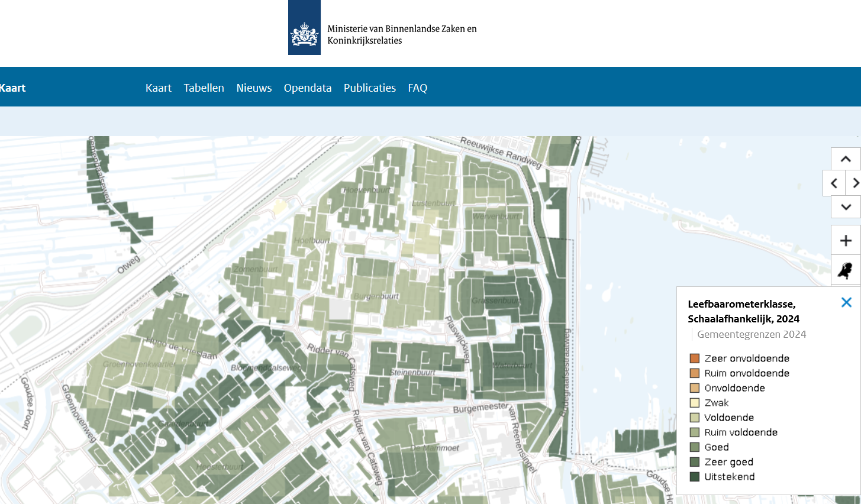
Task: Pan the map right with the arrow
Action: point(855,183)
